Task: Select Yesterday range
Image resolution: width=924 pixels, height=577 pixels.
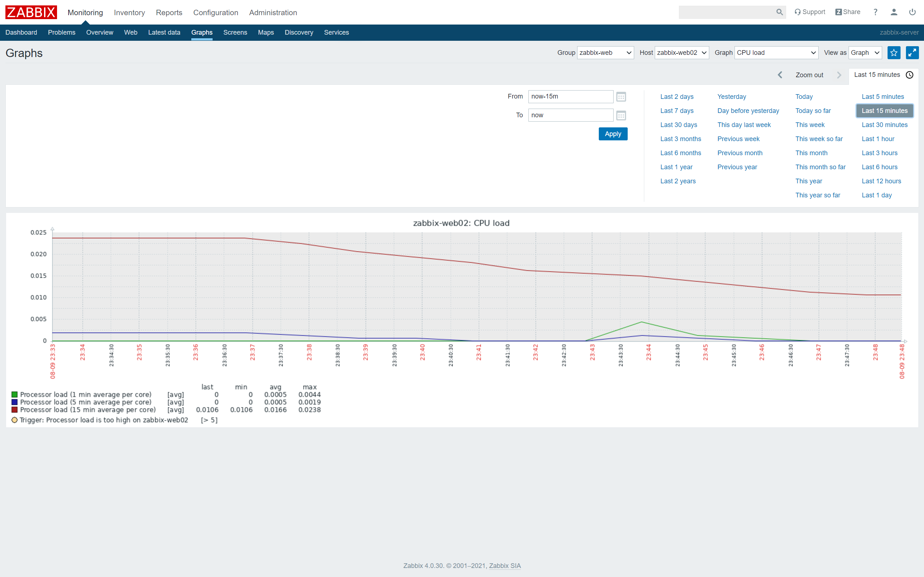Action: (x=732, y=97)
